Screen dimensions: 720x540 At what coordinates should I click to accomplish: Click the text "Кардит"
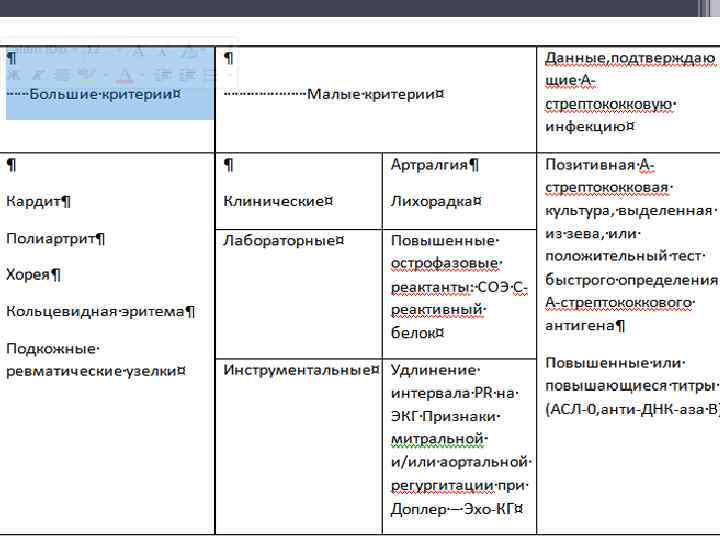pyautogui.click(x=34, y=202)
